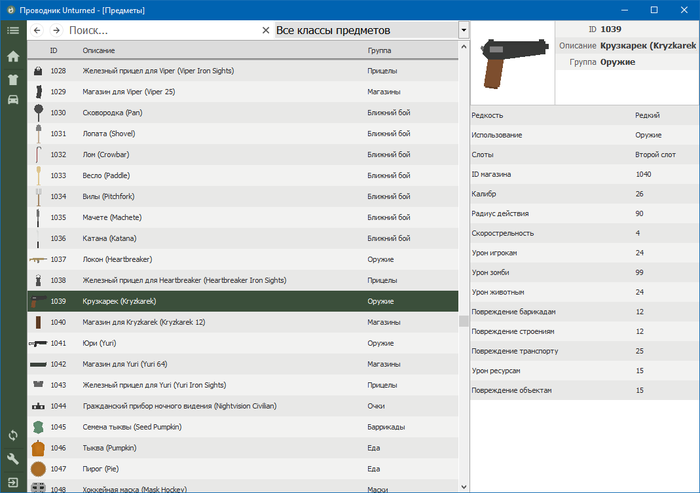The image size is (700, 493).
Task: Go to the Home section icon
Action: [13, 56]
